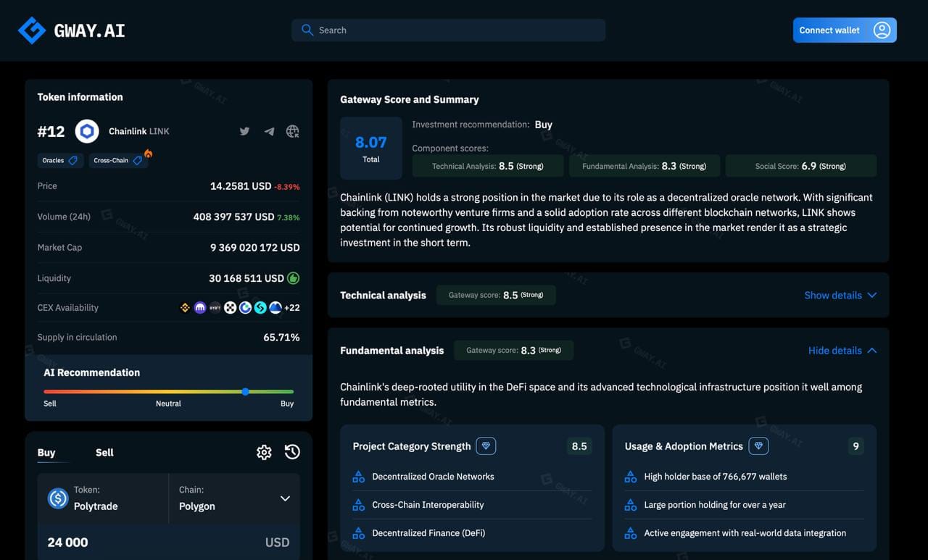Click the Project Category Strength 8.5 score
This screenshot has width=928, height=560.
tap(579, 446)
